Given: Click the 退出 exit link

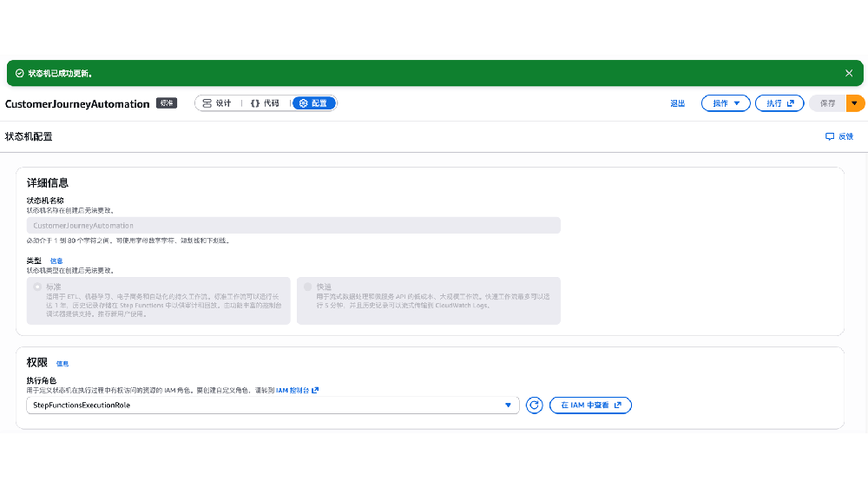Looking at the screenshot, I should pyautogui.click(x=677, y=103).
